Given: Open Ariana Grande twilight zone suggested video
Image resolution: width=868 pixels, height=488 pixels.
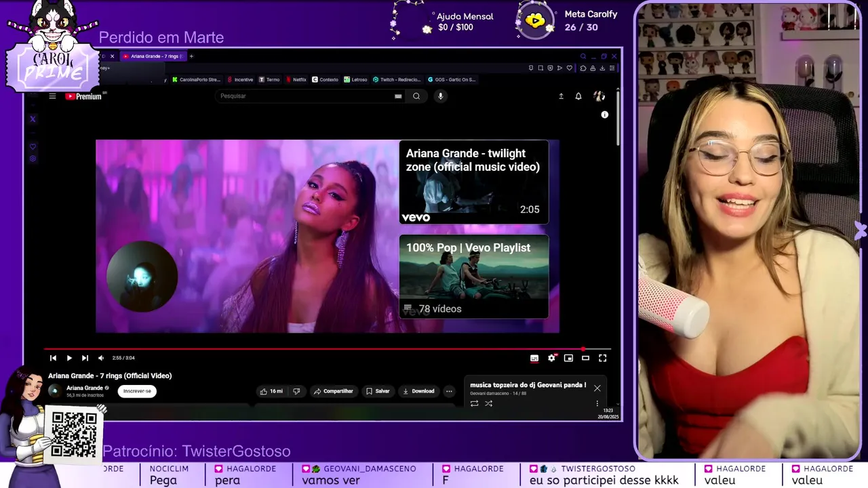Looking at the screenshot, I should pyautogui.click(x=474, y=182).
